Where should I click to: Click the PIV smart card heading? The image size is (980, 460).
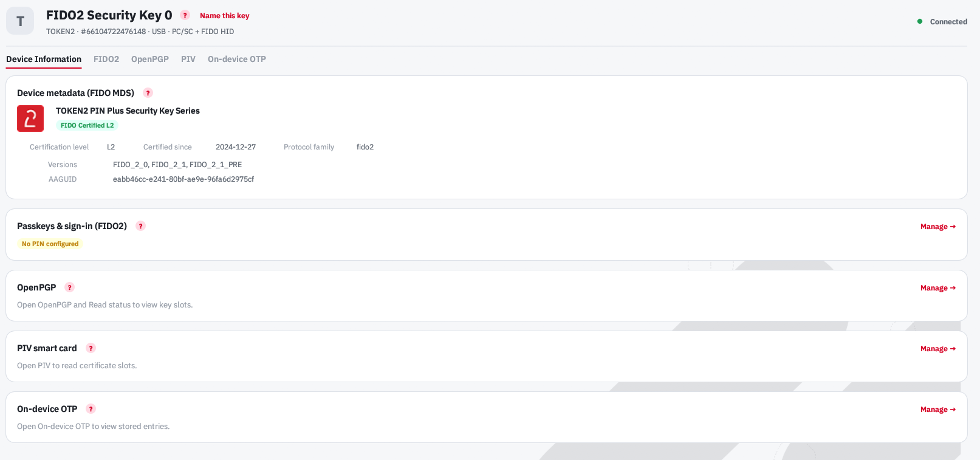[47, 348]
